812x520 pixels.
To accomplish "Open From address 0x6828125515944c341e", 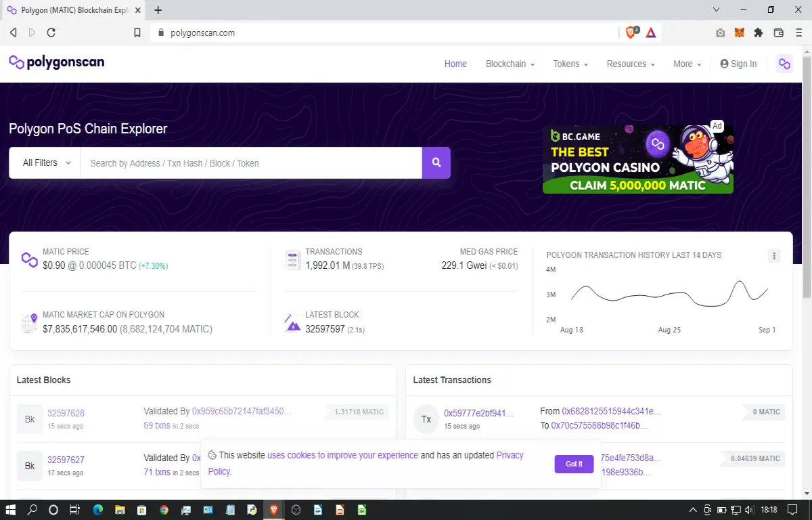I will [612, 411].
